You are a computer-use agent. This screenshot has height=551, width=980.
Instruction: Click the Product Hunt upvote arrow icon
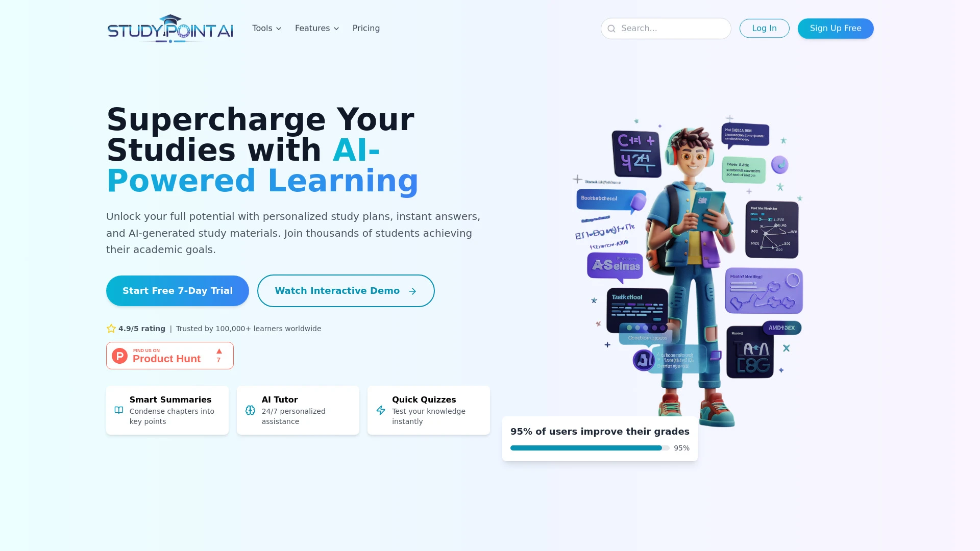click(219, 350)
